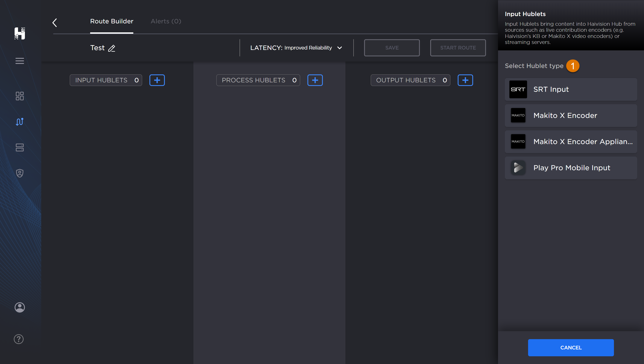Click the Haivision Hub logo
Screen dimensions: 644x364
pyautogui.click(x=20, y=33)
